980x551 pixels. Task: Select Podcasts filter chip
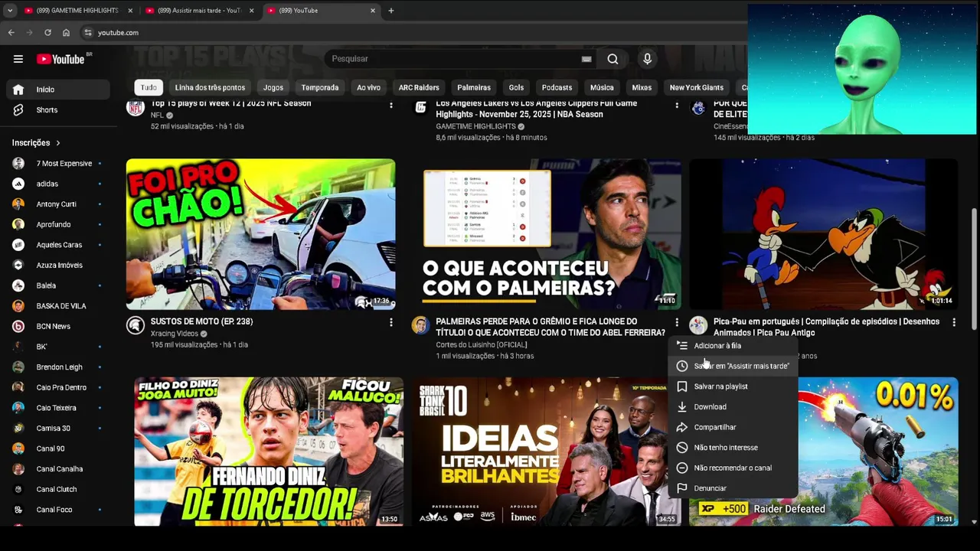[557, 87]
